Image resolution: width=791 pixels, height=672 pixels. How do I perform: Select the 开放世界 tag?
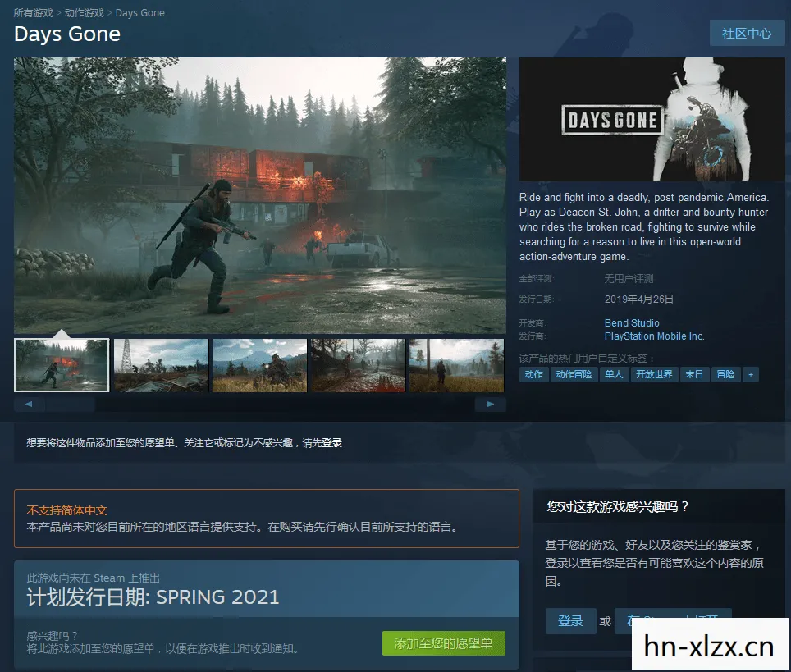coord(654,374)
